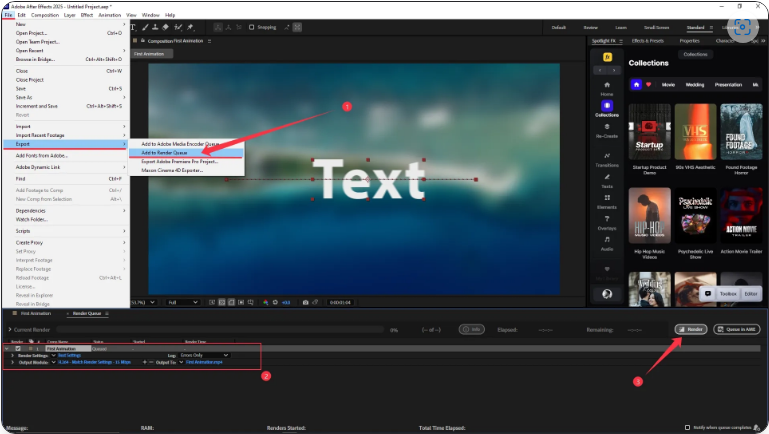Switch to the First Animation timeline tab

pos(36,313)
